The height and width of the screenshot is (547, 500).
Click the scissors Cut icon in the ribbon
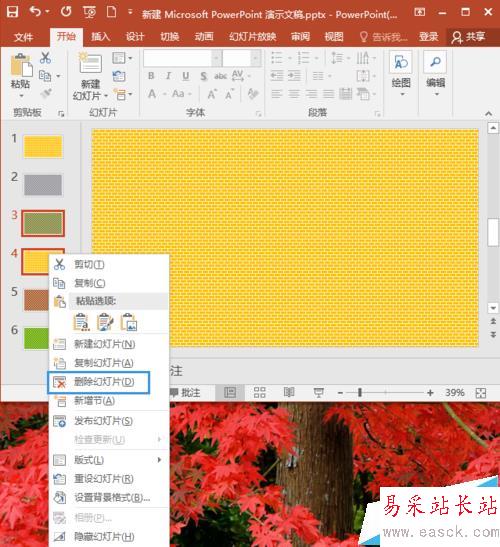(x=45, y=58)
